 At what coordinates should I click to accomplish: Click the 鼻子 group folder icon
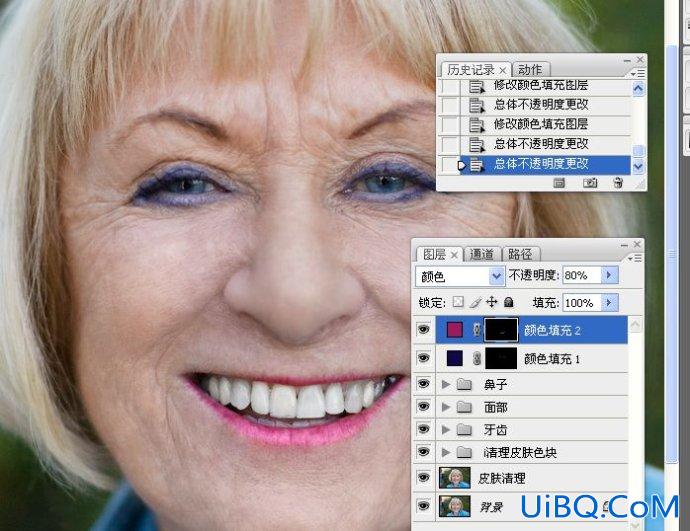[x=464, y=385]
